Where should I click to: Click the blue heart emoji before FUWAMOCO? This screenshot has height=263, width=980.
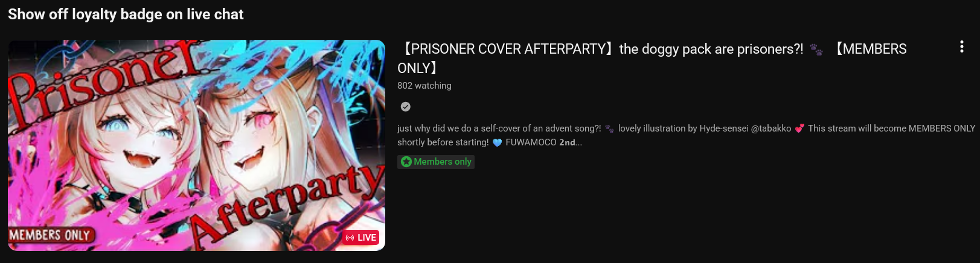[x=497, y=143]
